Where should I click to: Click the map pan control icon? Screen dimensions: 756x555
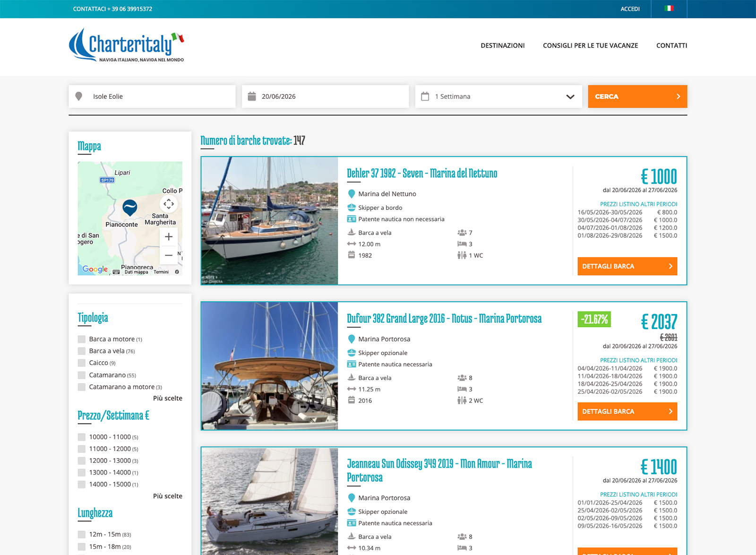(169, 204)
